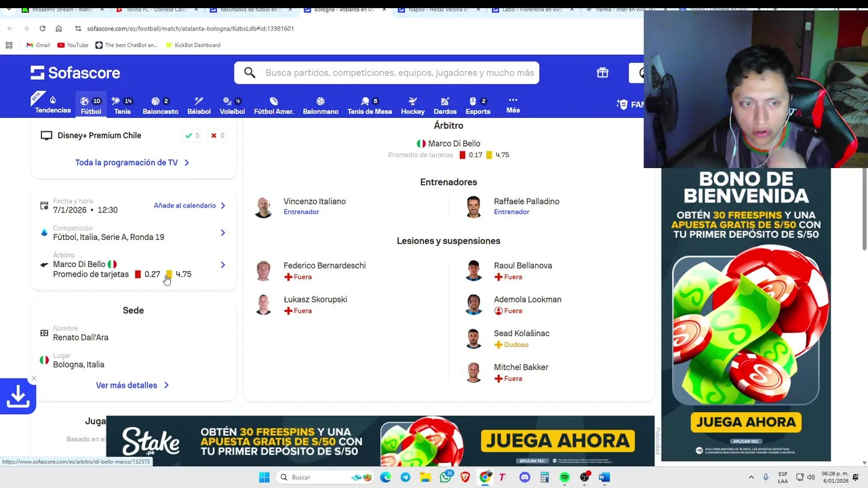The height and width of the screenshot is (488, 868).
Task: Expand the competition Serie A row arrow
Action: coord(222,232)
